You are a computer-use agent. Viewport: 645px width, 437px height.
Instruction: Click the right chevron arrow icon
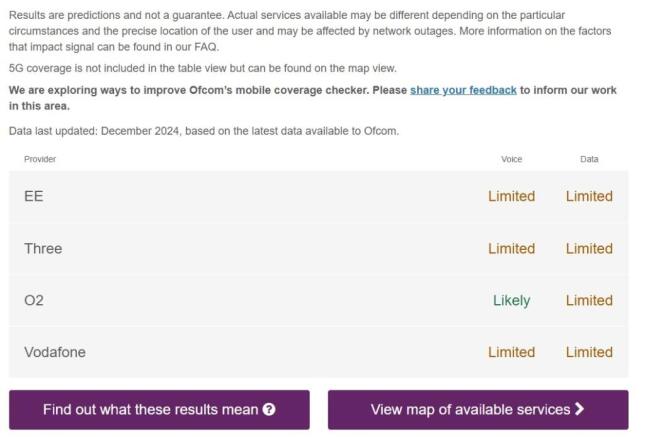click(x=580, y=409)
